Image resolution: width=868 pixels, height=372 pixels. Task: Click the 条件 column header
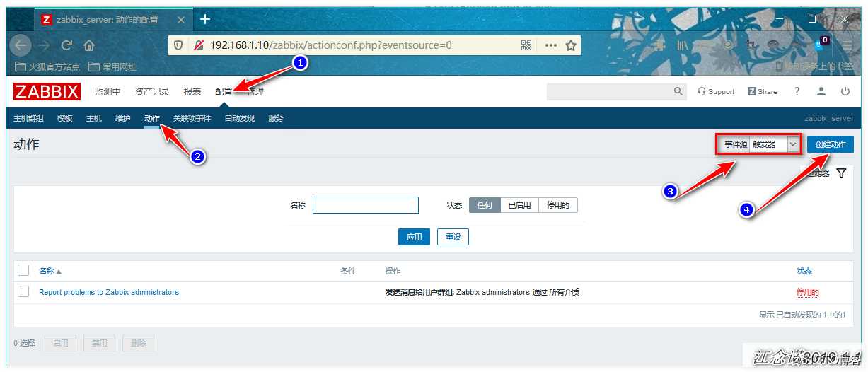[348, 271]
